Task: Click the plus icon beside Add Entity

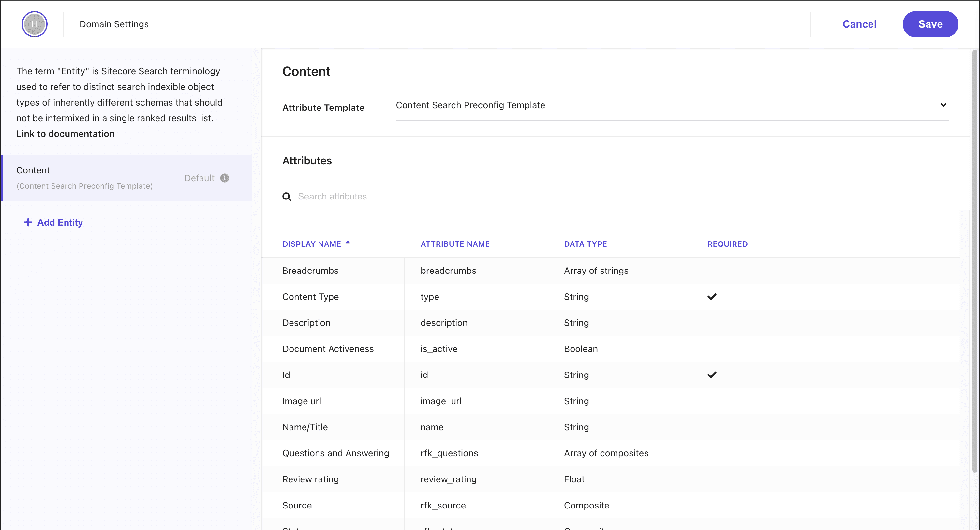Action: click(28, 222)
